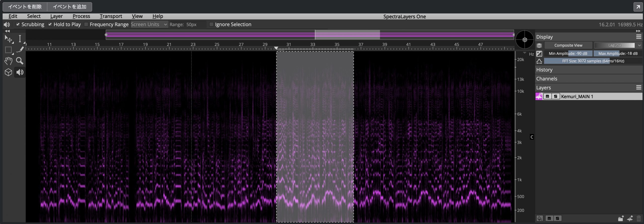Open the Laguna color map dropdown
Viewport: 644px width, 224px height.
618,45
